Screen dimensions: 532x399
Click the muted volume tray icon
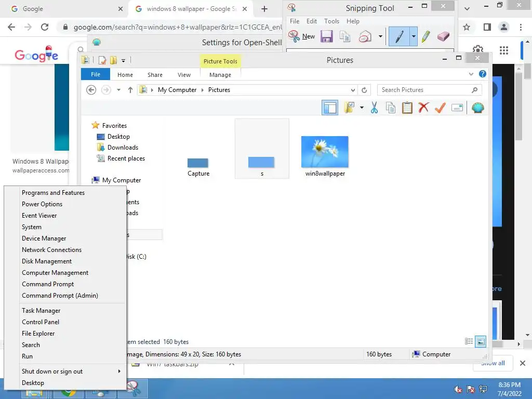tap(458, 389)
